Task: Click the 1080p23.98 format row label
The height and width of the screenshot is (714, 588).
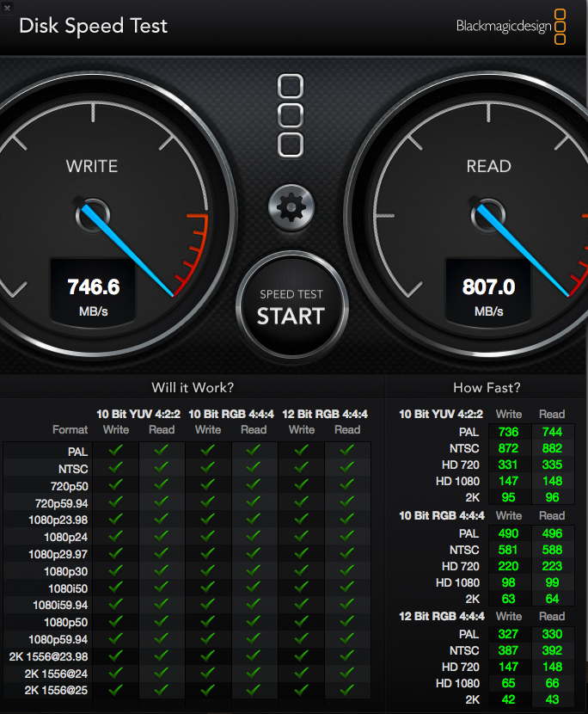Action: point(58,520)
